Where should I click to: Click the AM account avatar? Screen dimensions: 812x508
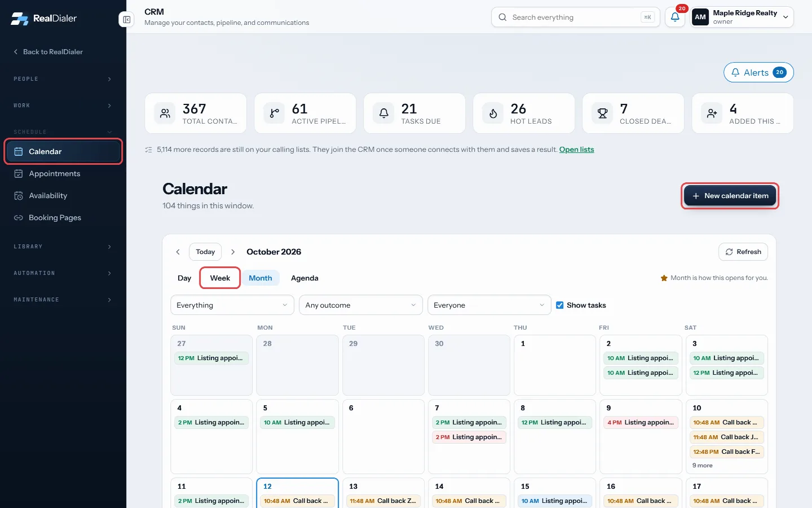[700, 17]
